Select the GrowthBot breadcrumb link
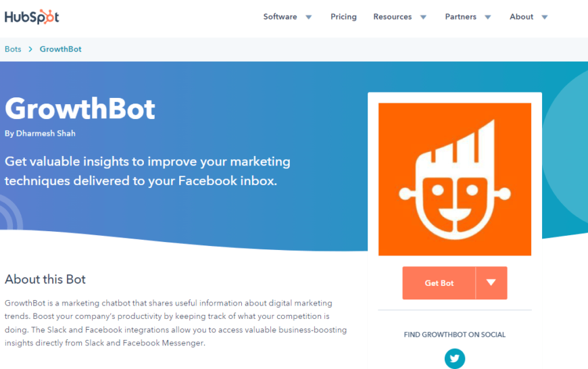588x369 pixels. (x=61, y=49)
